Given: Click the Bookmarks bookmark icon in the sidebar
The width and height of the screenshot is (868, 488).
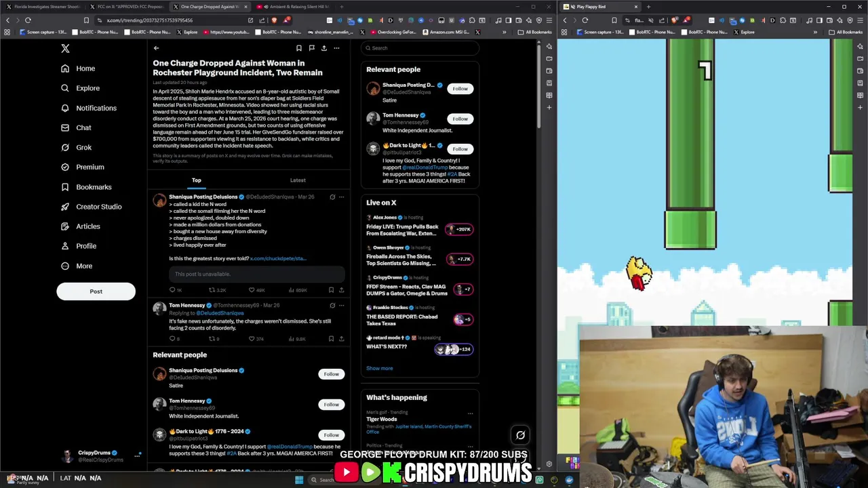Looking at the screenshot, I should click(x=65, y=187).
